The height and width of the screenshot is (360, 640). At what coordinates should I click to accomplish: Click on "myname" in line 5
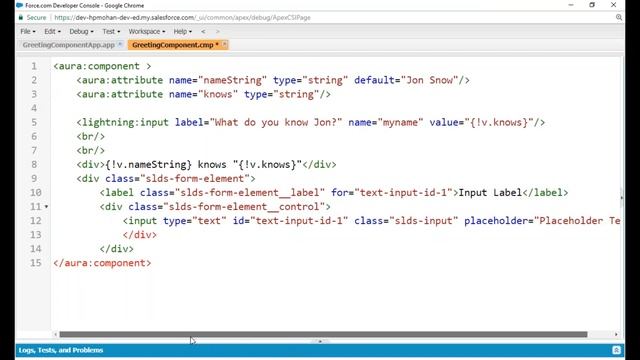[400, 122]
